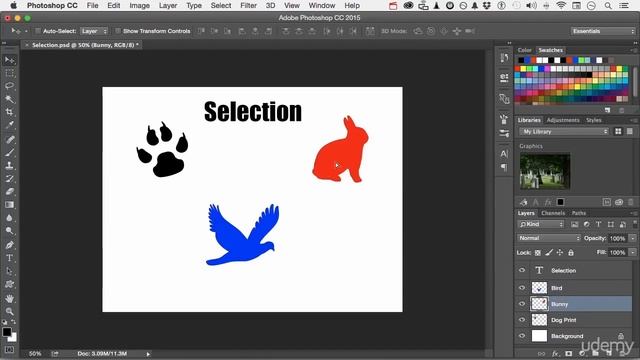This screenshot has width=640, height=360.
Task: Open Spotlight search in menu bar
Action: pos(608,6)
